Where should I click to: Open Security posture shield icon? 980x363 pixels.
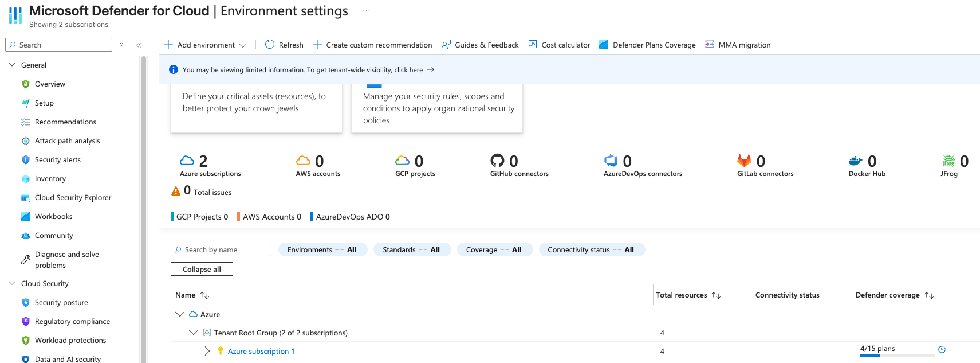[26, 303]
